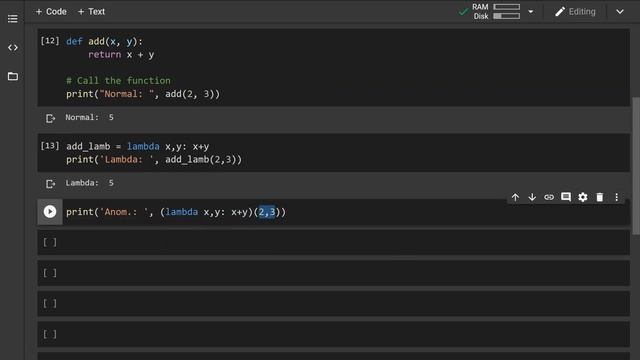Open the code snippets sidebar icon

pyautogui.click(x=13, y=47)
